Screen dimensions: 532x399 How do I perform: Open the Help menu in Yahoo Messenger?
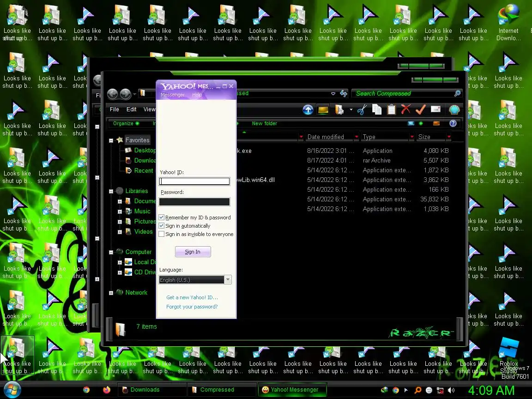(197, 95)
